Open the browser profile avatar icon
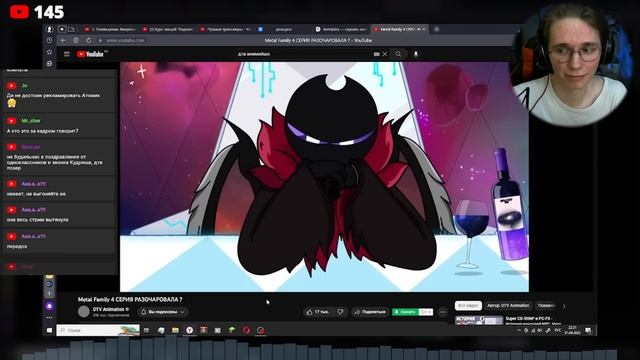The width and height of the screenshot is (640, 360). point(49,29)
